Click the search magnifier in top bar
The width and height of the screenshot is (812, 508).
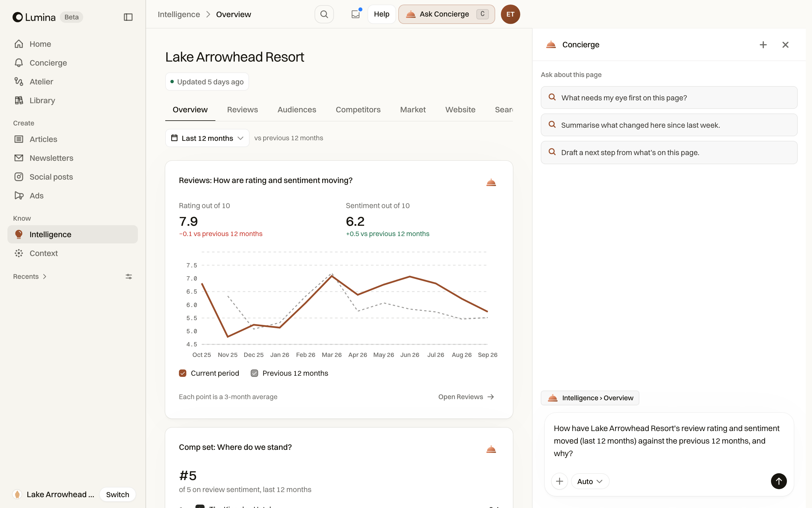324,14
